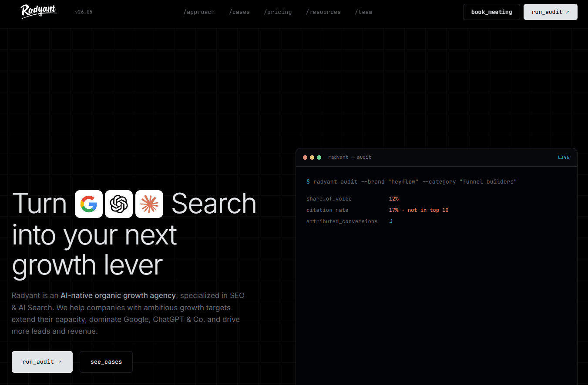The width and height of the screenshot is (588, 385).
Task: Click the red dot in terminal title bar
Action: tap(305, 157)
